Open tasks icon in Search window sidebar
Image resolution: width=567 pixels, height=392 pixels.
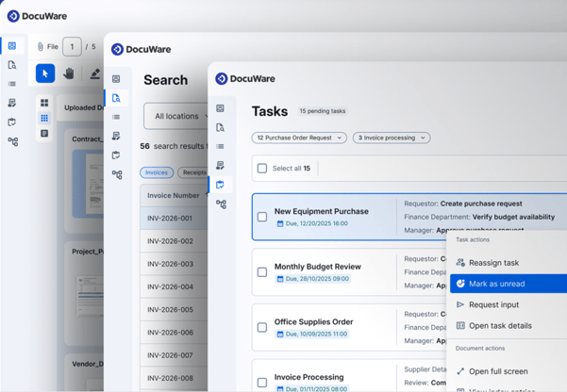[116, 155]
